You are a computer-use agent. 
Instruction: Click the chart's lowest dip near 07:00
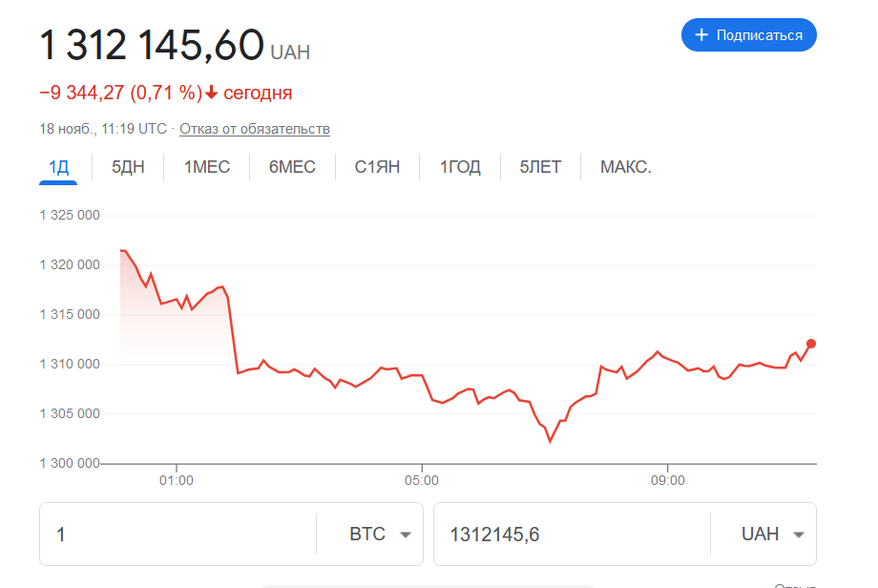[550, 441]
